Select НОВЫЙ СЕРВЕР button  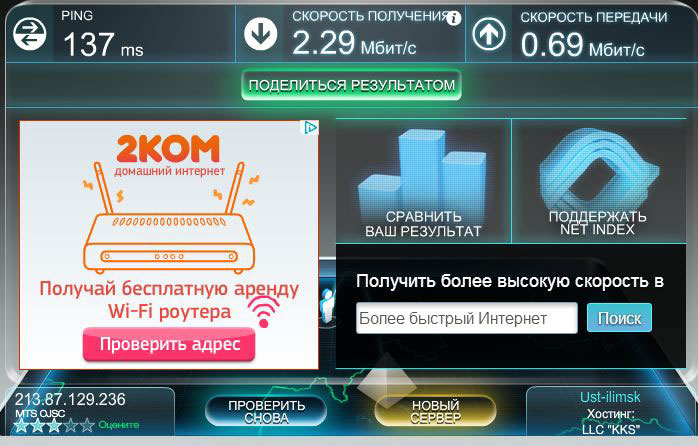pyautogui.click(x=435, y=411)
